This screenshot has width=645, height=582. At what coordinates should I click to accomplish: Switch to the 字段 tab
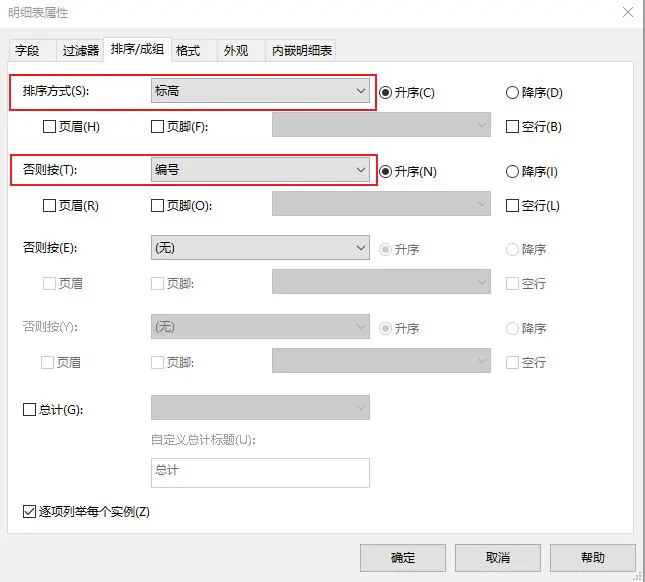(x=28, y=51)
